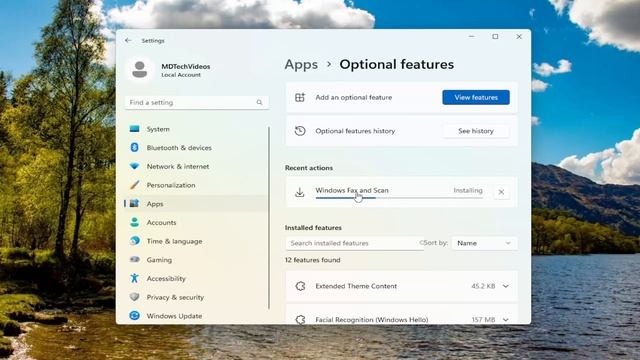Viewport: 640px width, 360px height.
Task: Click the Add an optional feature grid icon
Action: click(300, 97)
